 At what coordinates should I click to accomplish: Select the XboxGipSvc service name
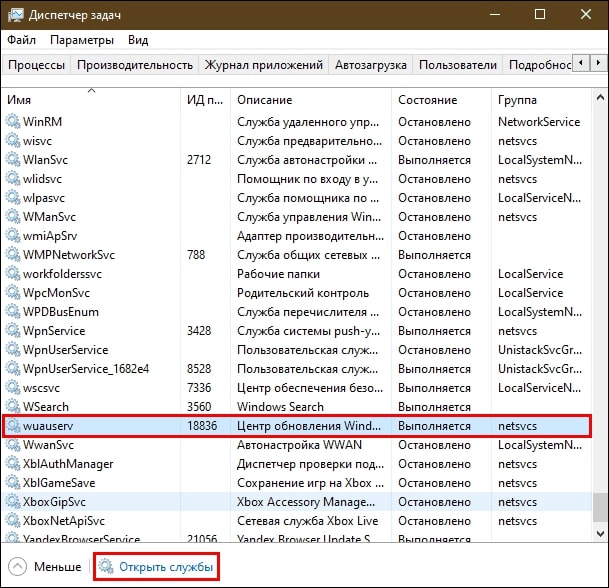pos(54,502)
